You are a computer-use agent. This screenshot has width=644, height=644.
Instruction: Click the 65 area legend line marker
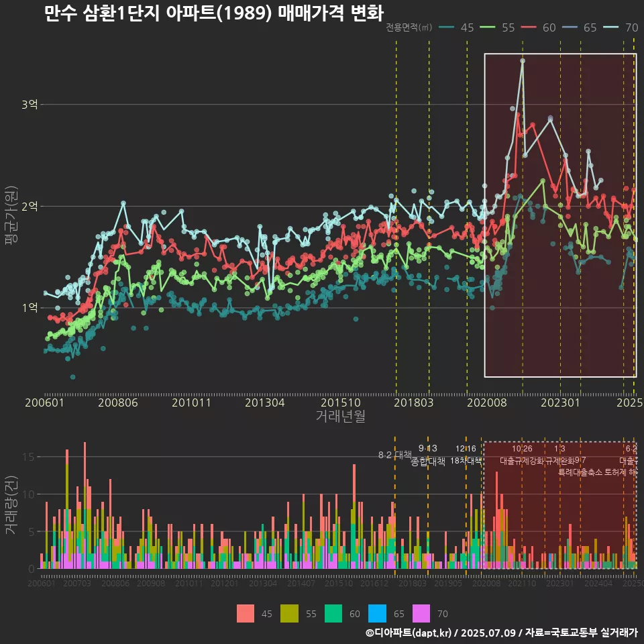point(570,28)
